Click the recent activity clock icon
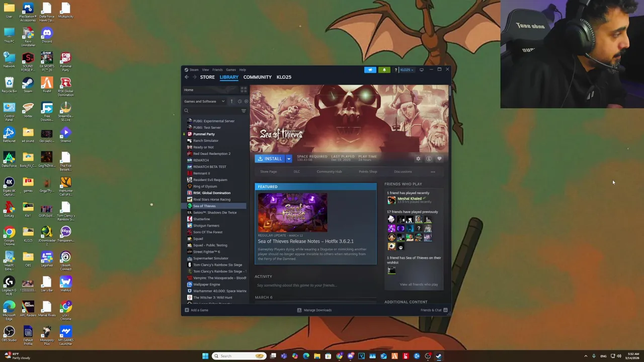 click(x=239, y=101)
